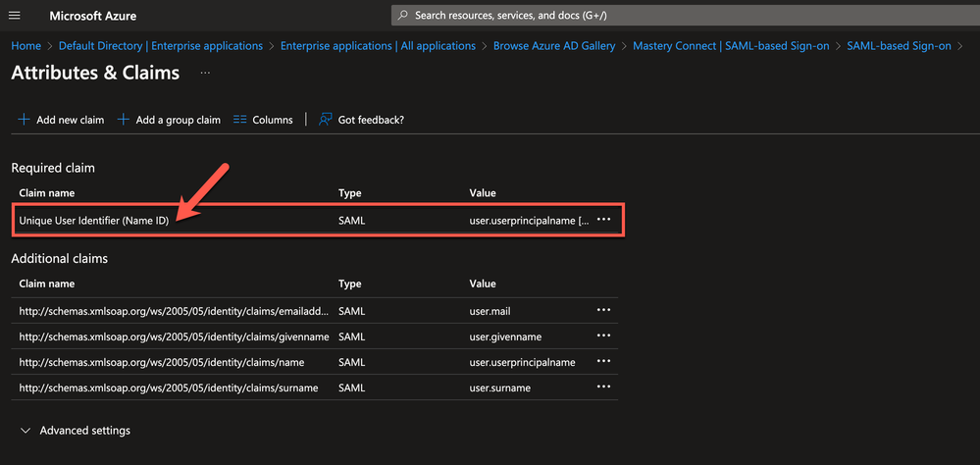Click the plus icon for Add new claim
This screenshot has height=465, width=980.
[x=24, y=120]
